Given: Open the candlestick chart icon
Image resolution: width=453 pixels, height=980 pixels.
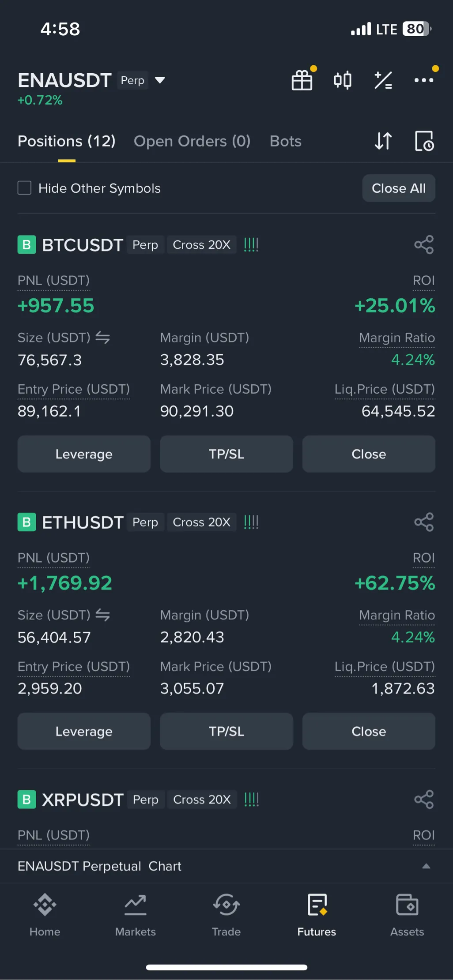Looking at the screenshot, I should (x=343, y=80).
